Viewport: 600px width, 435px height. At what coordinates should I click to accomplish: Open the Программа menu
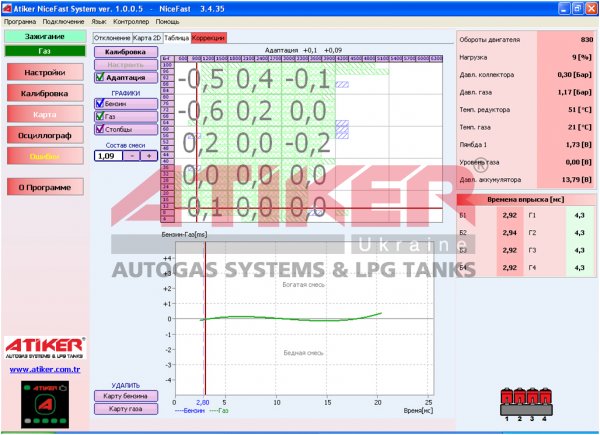click(x=20, y=22)
